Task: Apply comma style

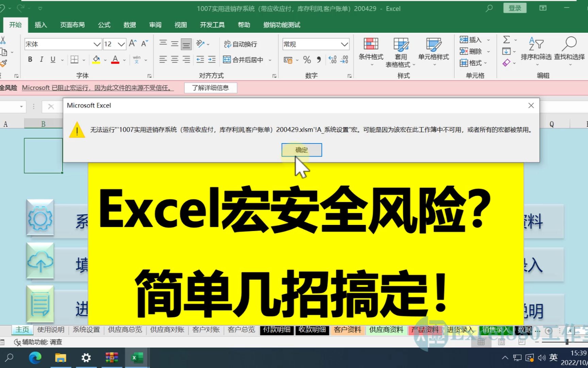Action: click(319, 60)
